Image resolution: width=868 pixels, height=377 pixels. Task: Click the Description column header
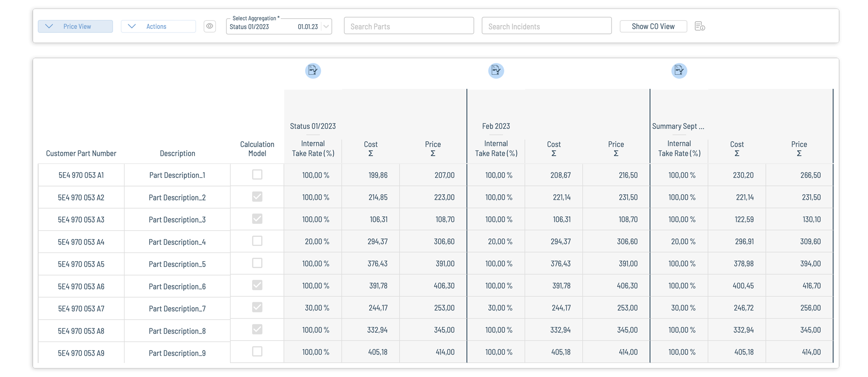coord(178,153)
